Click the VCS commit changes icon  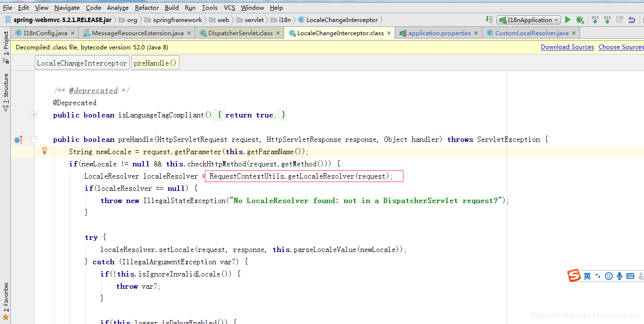pyautogui.click(x=607, y=20)
